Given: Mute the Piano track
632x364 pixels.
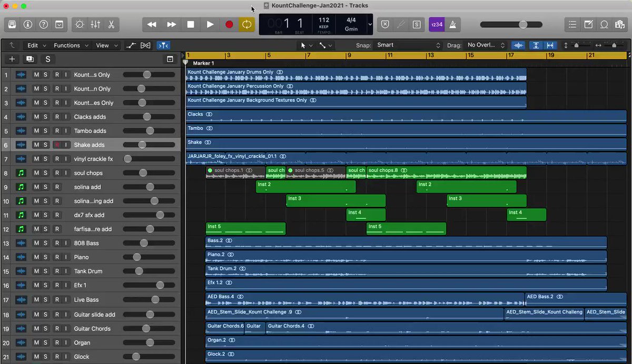Looking at the screenshot, I should (x=36, y=257).
